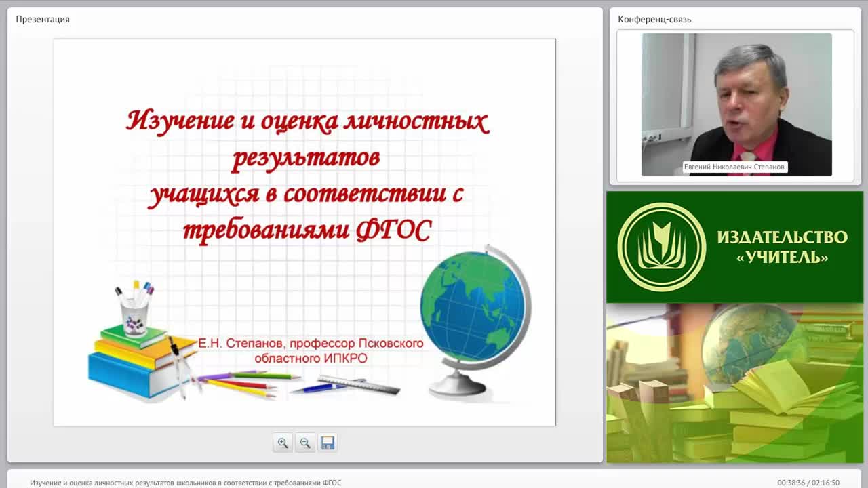Image resolution: width=868 pixels, height=488 pixels.
Task: Click the Презентация panel title
Action: point(43,19)
